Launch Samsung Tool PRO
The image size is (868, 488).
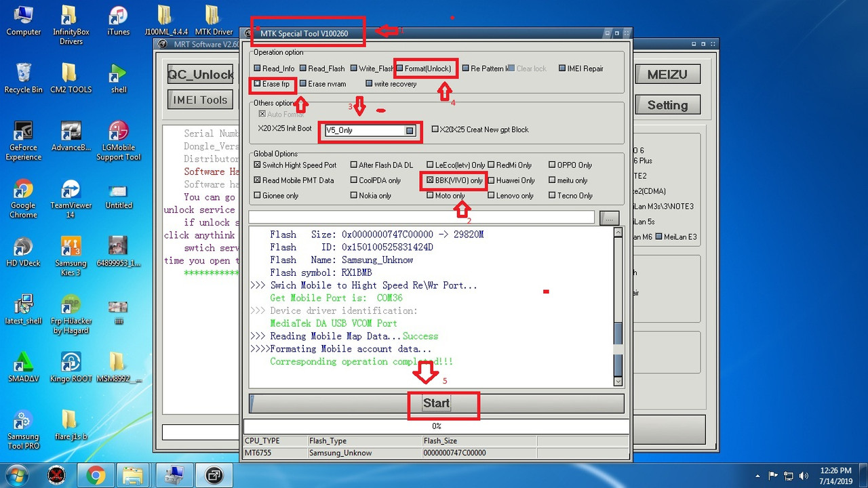24,430
